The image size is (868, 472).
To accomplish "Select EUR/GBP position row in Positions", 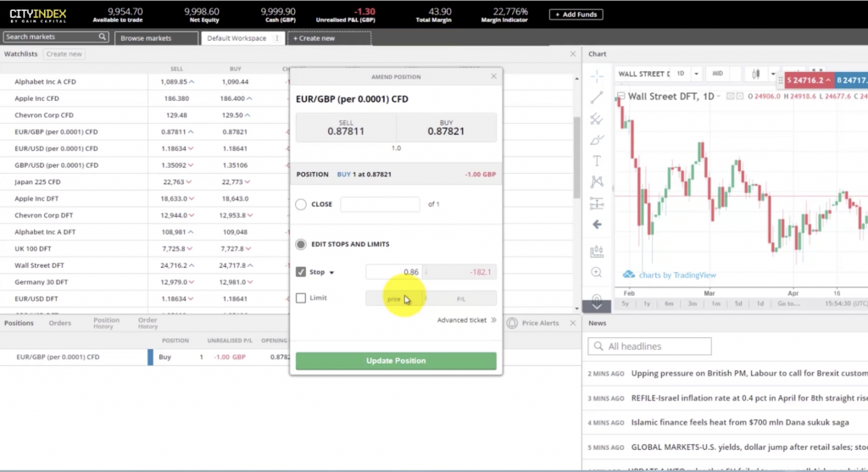I will click(145, 357).
